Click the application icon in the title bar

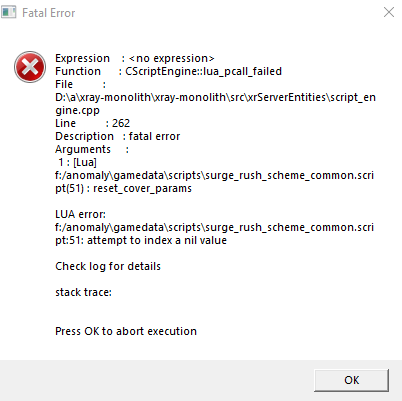(x=8, y=12)
